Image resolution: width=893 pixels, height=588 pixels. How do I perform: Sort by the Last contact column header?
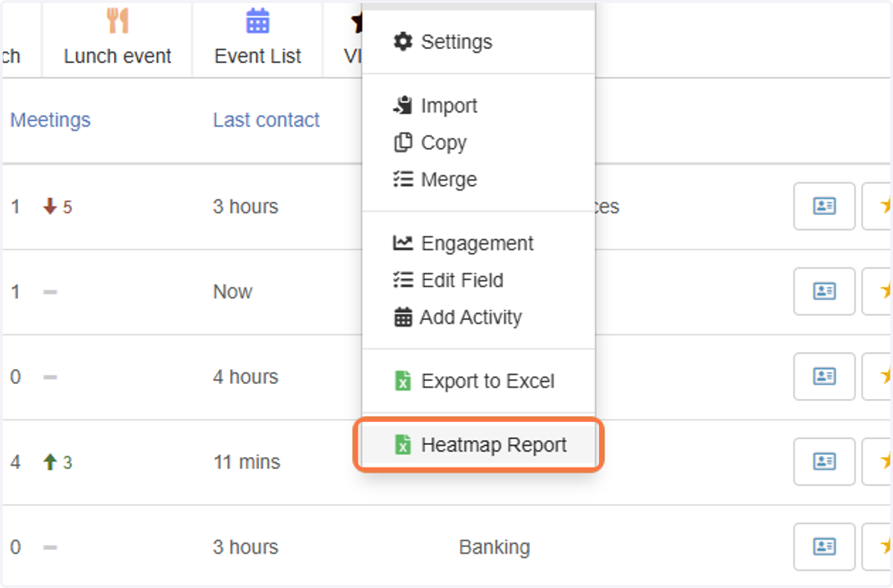[266, 120]
